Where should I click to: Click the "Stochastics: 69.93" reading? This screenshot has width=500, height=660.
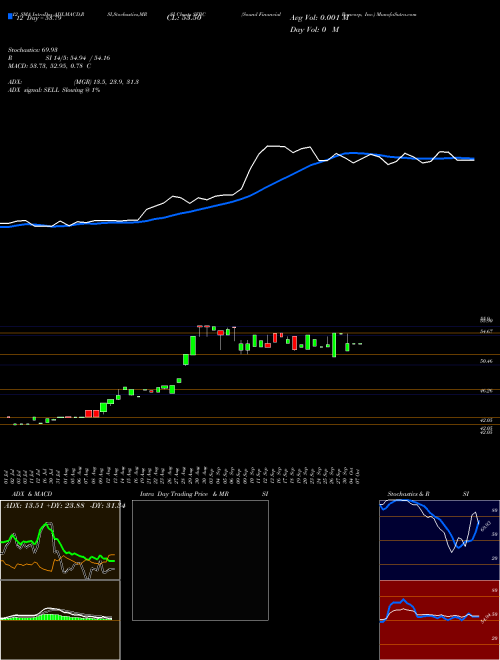pyautogui.click(x=33, y=50)
